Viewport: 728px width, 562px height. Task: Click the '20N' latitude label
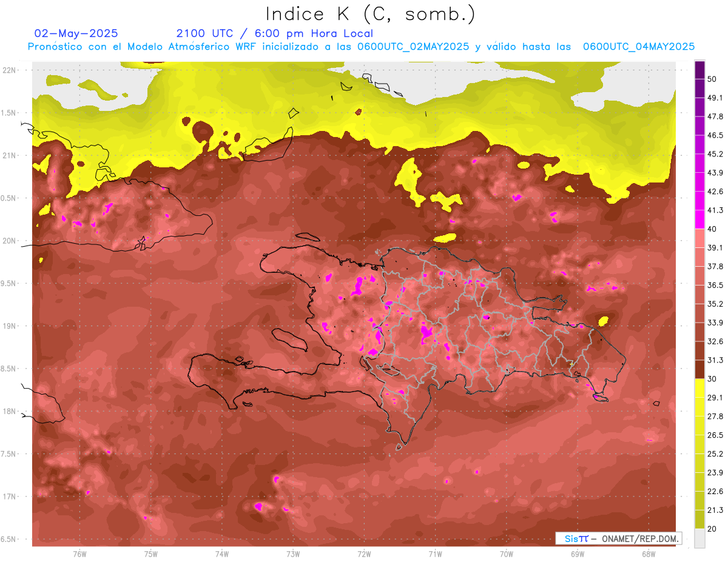10,241
